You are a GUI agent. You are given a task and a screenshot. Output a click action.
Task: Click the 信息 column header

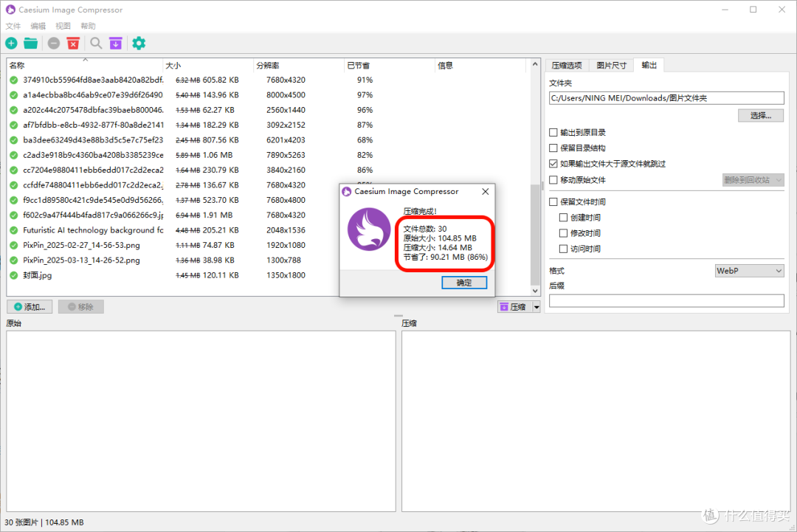[x=480, y=66]
